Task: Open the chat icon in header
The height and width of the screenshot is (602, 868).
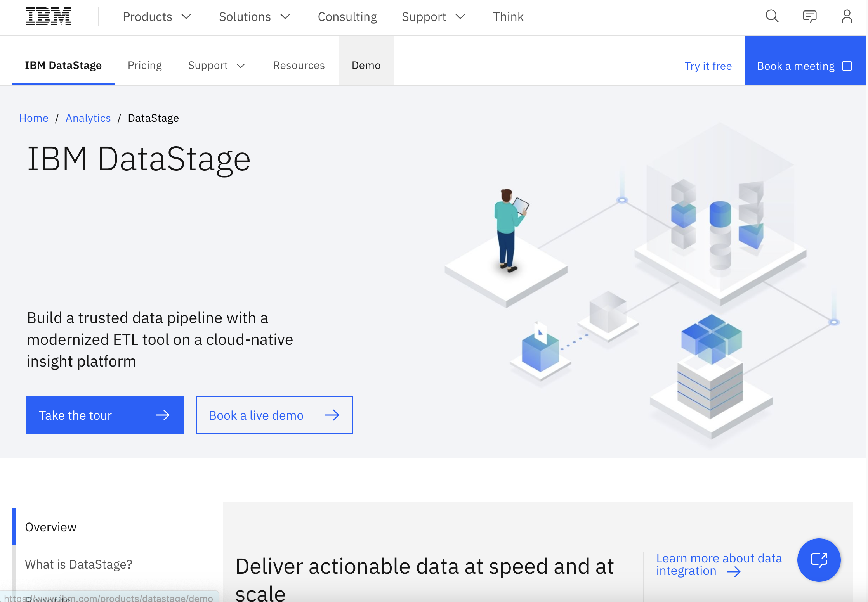Action: point(809,16)
